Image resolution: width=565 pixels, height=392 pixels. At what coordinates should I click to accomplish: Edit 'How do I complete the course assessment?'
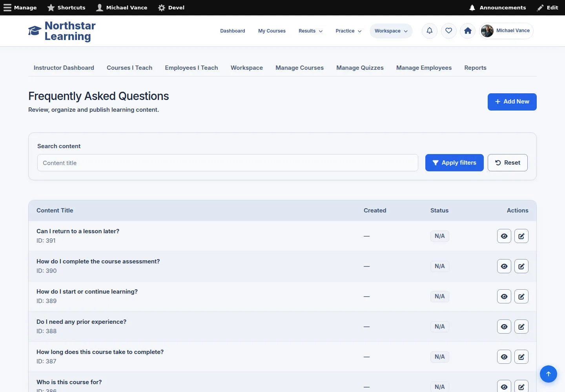[x=521, y=266]
